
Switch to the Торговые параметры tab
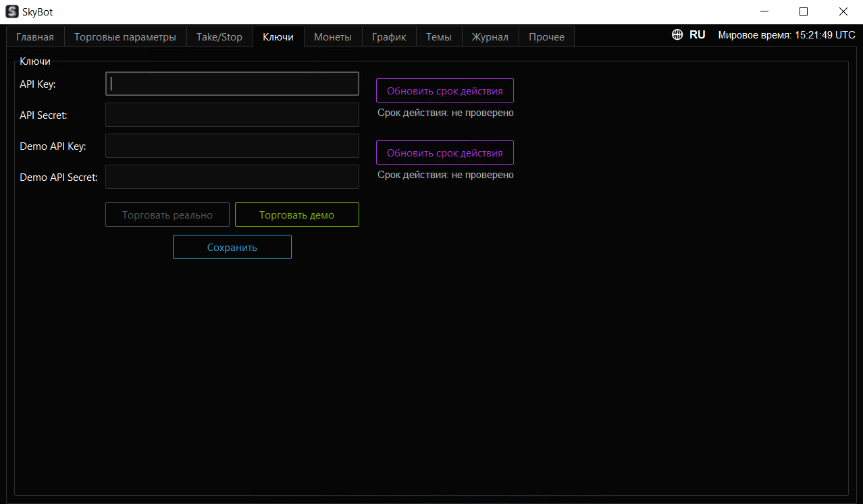(125, 36)
